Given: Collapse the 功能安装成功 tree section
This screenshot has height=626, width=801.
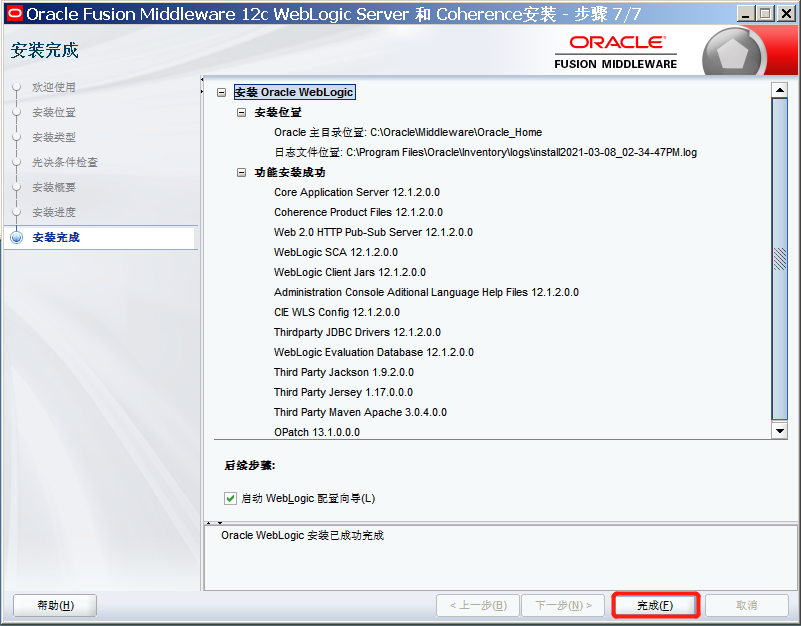Looking at the screenshot, I should (x=241, y=173).
